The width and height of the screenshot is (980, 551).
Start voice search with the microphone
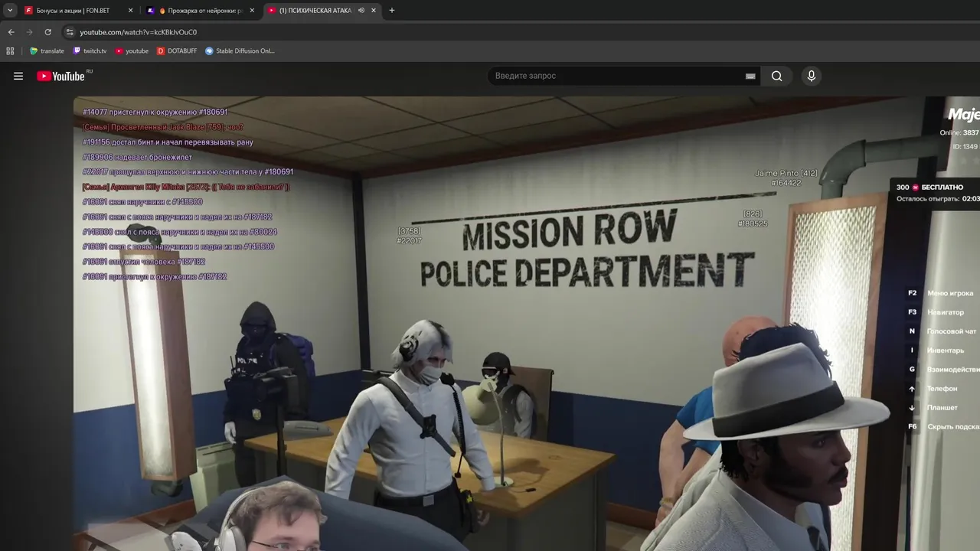tap(812, 76)
